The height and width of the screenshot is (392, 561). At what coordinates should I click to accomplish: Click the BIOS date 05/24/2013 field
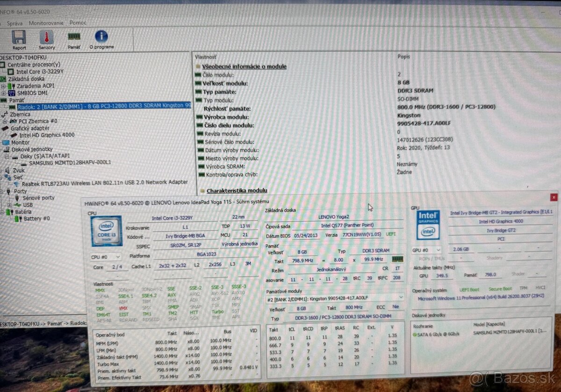tap(306, 235)
